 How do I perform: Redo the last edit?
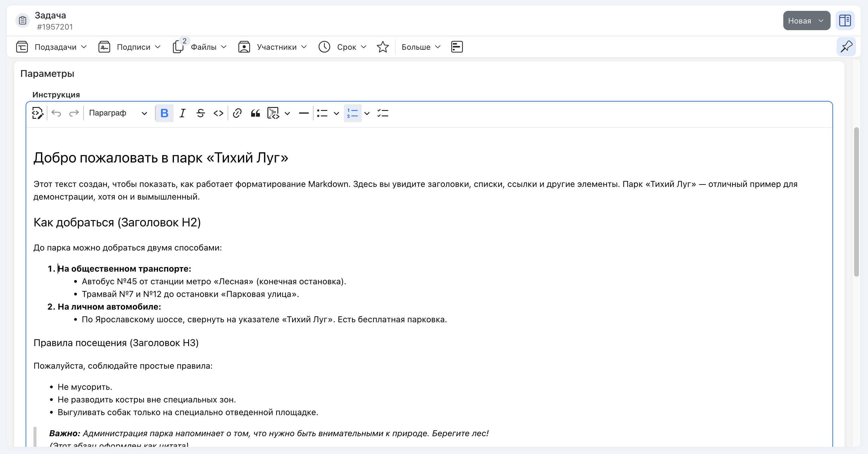pyautogui.click(x=74, y=113)
